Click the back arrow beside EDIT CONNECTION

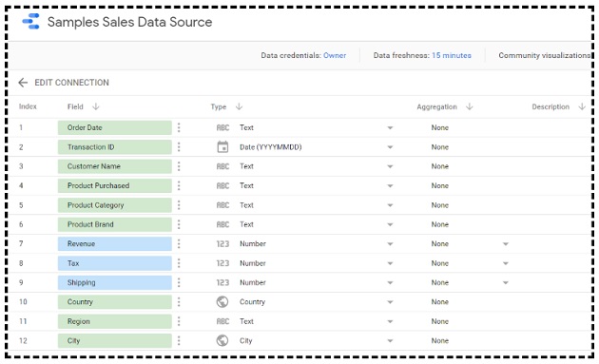click(x=23, y=83)
